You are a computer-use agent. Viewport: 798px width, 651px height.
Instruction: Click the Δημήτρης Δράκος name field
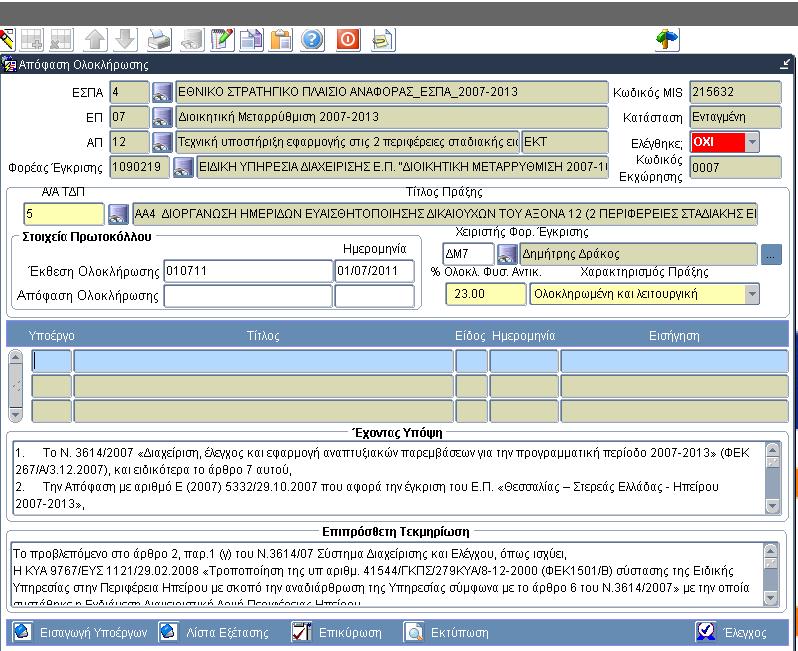[x=638, y=254]
